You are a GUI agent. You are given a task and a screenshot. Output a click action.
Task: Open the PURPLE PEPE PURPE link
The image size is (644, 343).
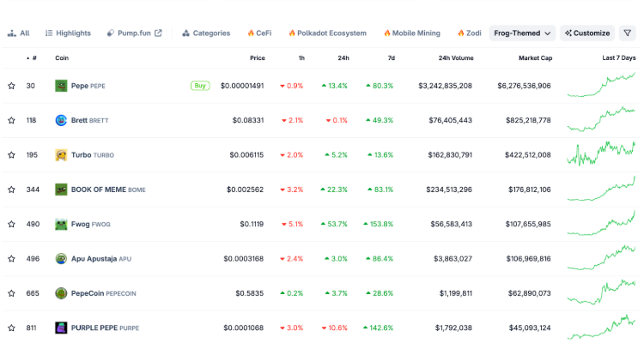pos(105,328)
